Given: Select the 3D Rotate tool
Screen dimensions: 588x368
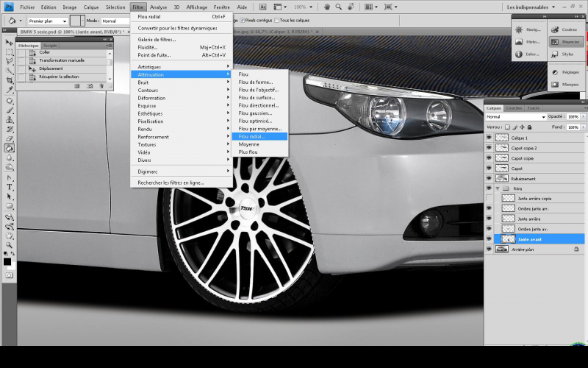Looking at the screenshot, I should (10, 217).
